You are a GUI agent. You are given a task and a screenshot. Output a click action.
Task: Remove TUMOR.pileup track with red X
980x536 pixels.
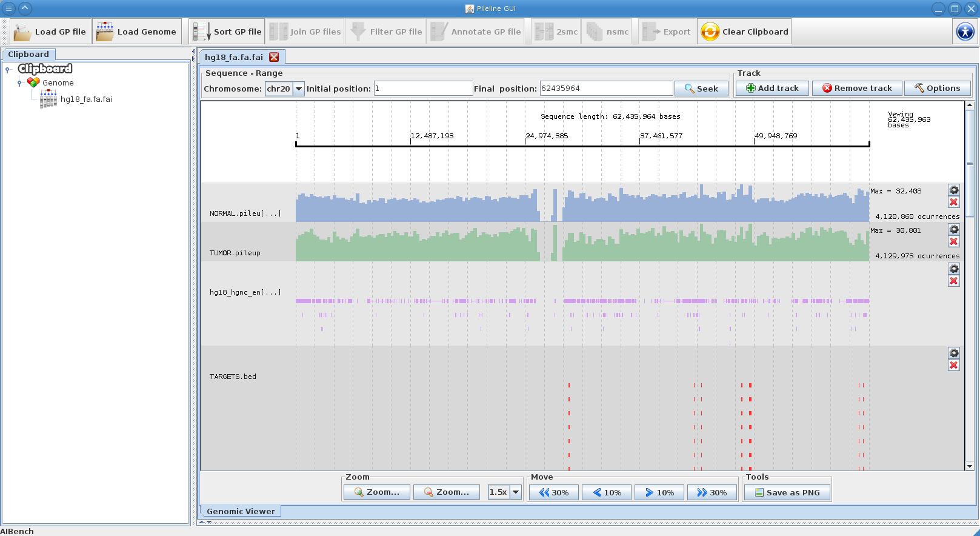pos(954,241)
